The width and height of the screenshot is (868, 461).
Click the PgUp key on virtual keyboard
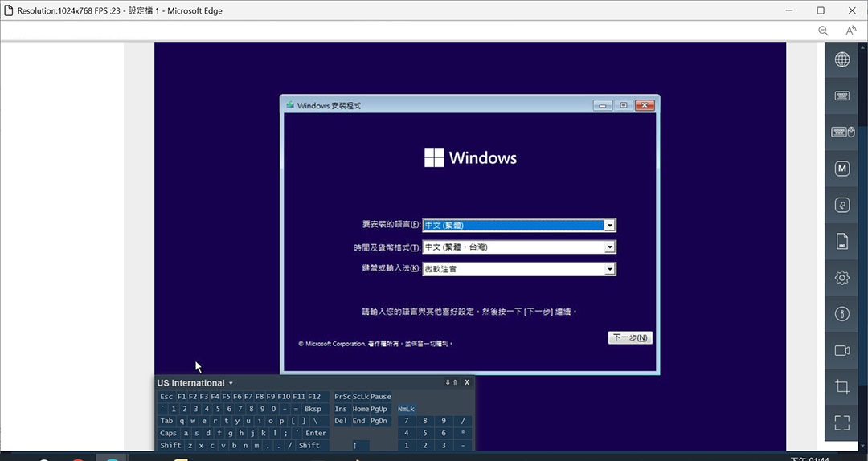pos(379,409)
